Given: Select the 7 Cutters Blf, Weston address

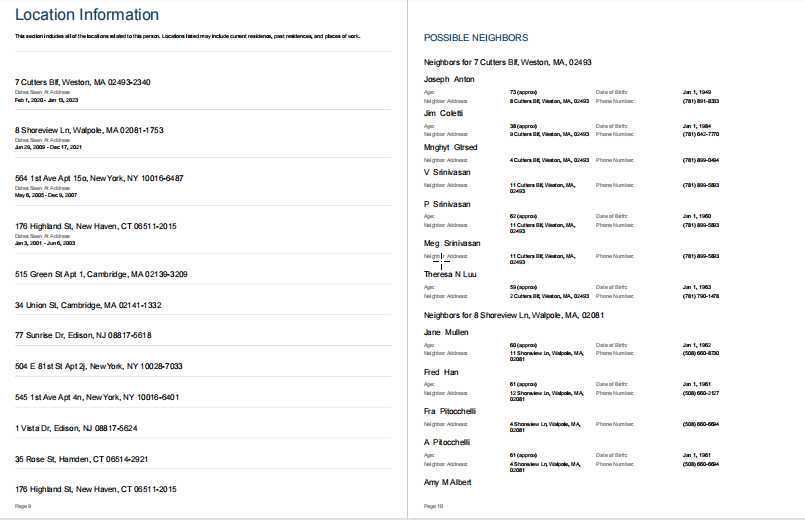Looking at the screenshot, I should (x=83, y=82).
